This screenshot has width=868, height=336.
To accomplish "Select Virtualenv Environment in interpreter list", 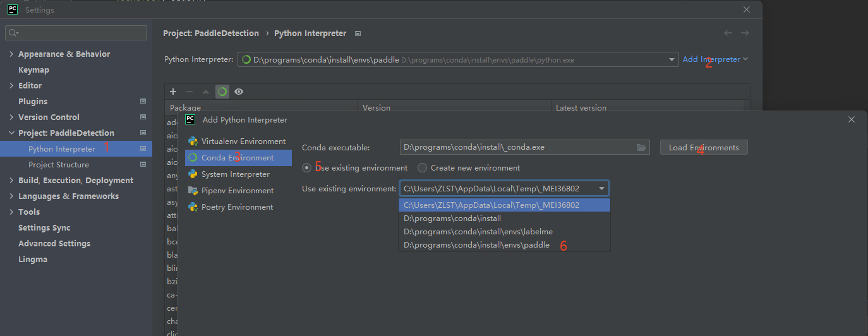I will pos(238,141).
